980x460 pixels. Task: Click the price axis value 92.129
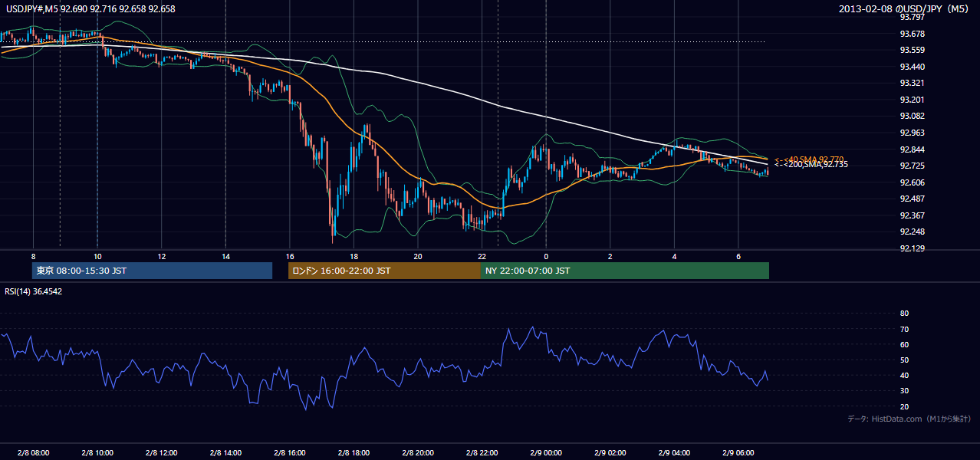[912, 248]
